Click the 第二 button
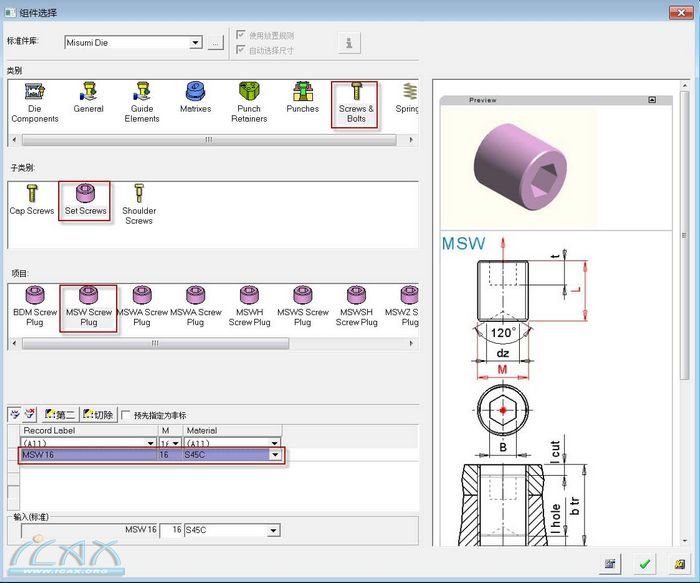This screenshot has width=700, height=583. pos(60,415)
